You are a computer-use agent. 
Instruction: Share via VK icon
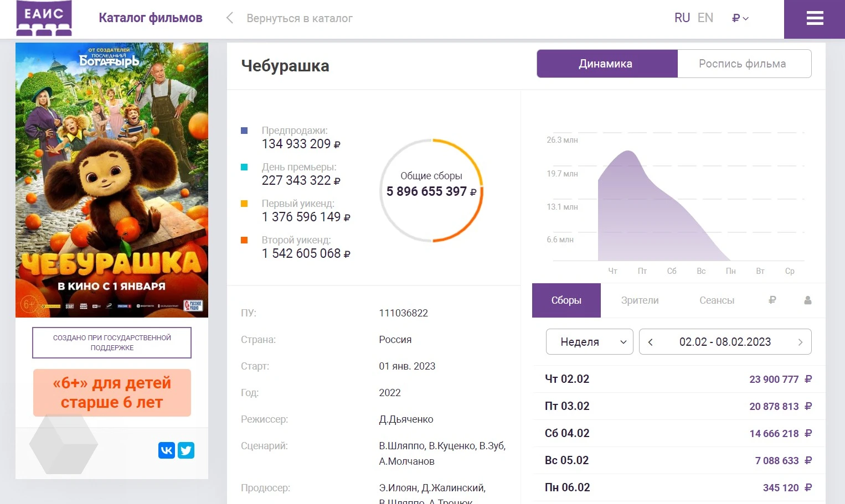pos(167,450)
